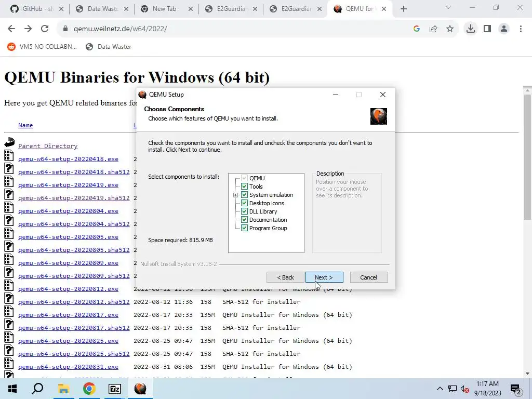532x399 pixels.
Task: Uncheck the DLL Library component
Action: pyautogui.click(x=244, y=211)
